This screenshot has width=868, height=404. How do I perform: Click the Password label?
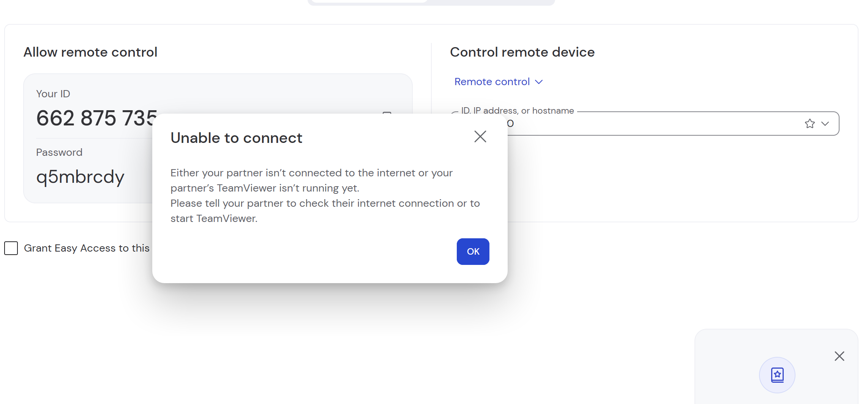click(59, 152)
